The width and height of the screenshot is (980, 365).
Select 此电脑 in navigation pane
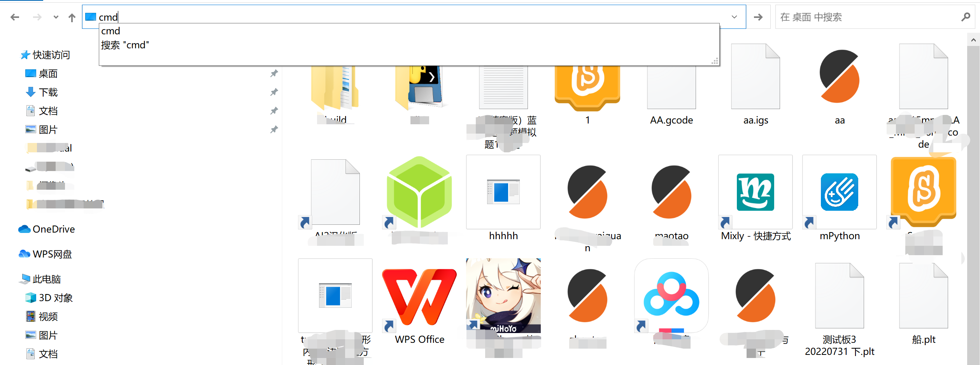point(40,279)
